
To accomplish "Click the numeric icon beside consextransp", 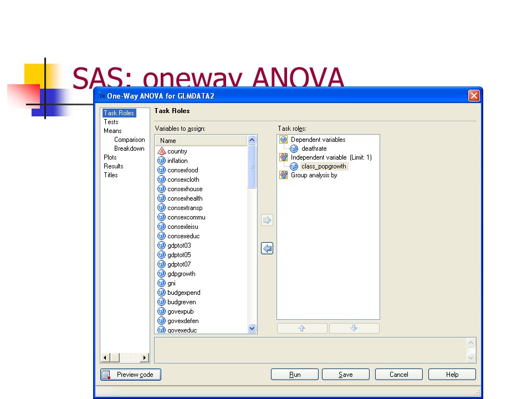I will (161, 208).
